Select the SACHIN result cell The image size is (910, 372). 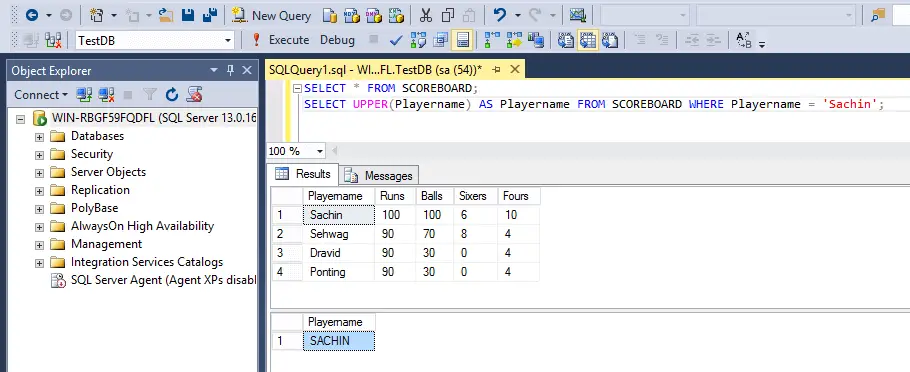(x=339, y=341)
